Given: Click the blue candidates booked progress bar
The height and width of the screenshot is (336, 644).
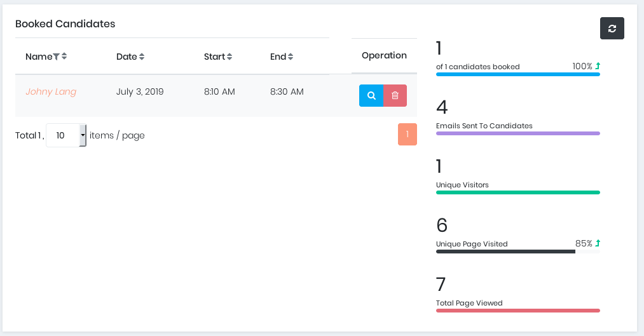Looking at the screenshot, I should [x=517, y=74].
